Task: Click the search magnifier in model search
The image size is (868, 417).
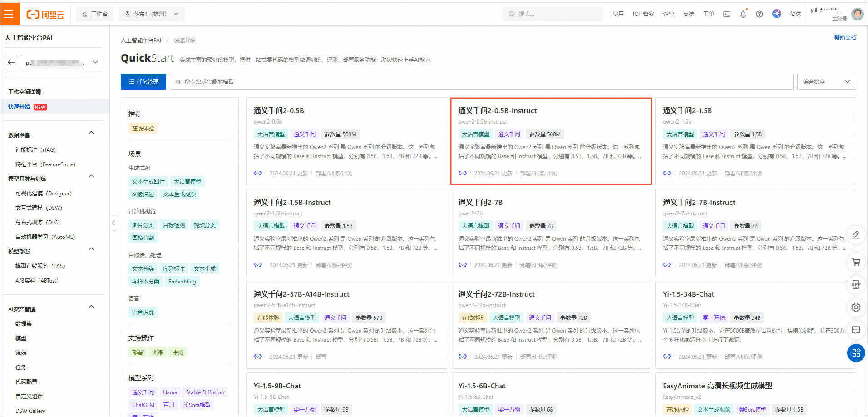Action: click(x=178, y=82)
